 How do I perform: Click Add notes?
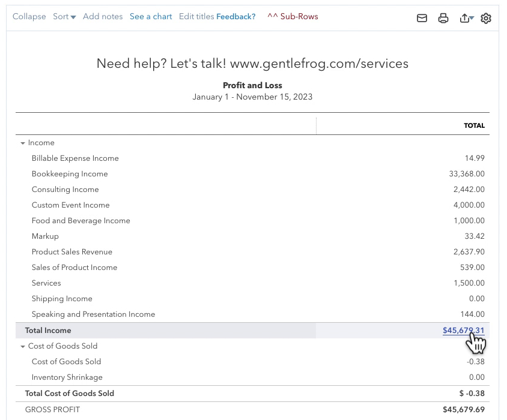(103, 16)
